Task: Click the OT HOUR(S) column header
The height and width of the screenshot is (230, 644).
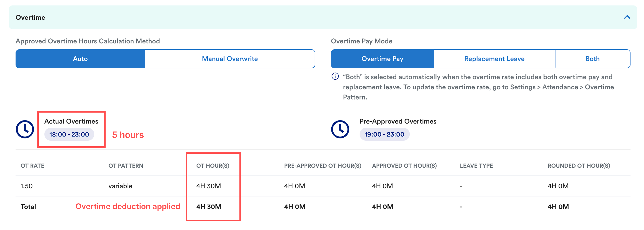Action: pos(213,166)
